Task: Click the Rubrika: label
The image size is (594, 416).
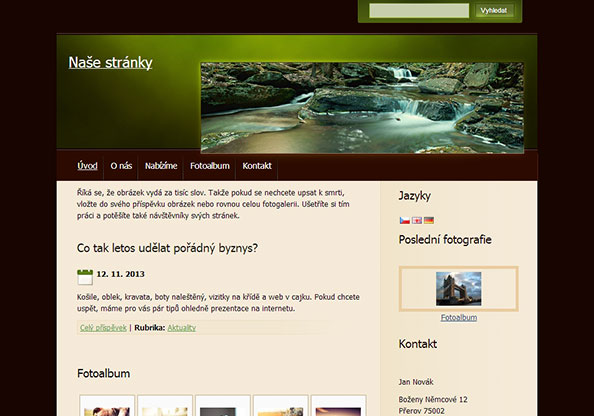Action: tap(150, 328)
